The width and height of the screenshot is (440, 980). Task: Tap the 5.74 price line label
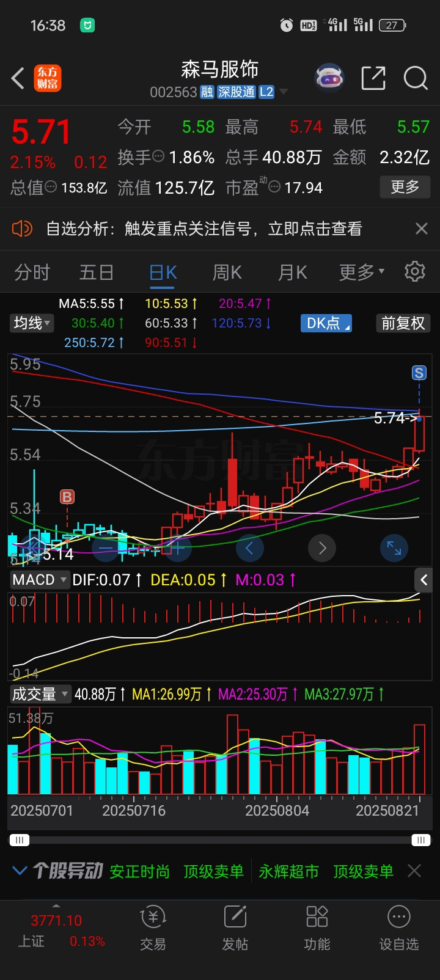click(x=395, y=418)
